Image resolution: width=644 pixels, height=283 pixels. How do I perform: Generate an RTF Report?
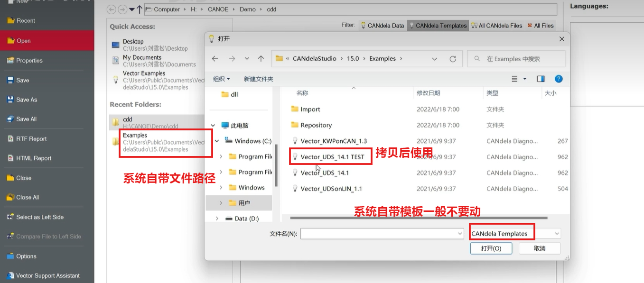(31, 139)
